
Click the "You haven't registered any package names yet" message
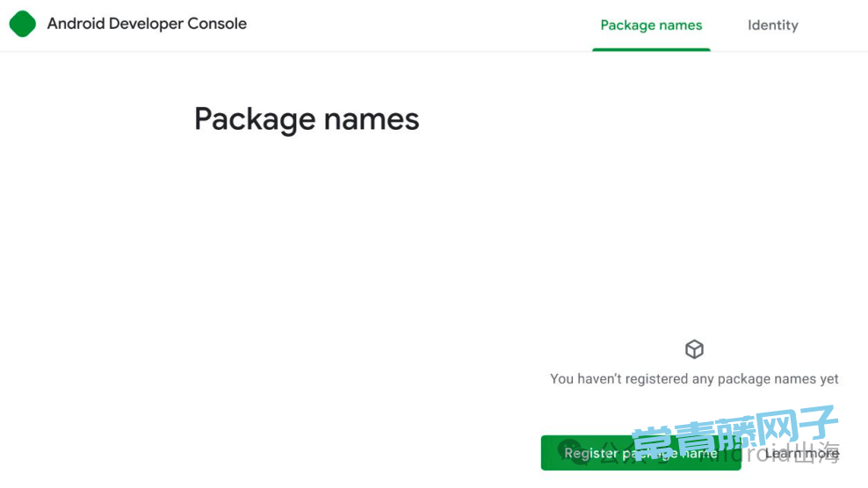[694, 379]
